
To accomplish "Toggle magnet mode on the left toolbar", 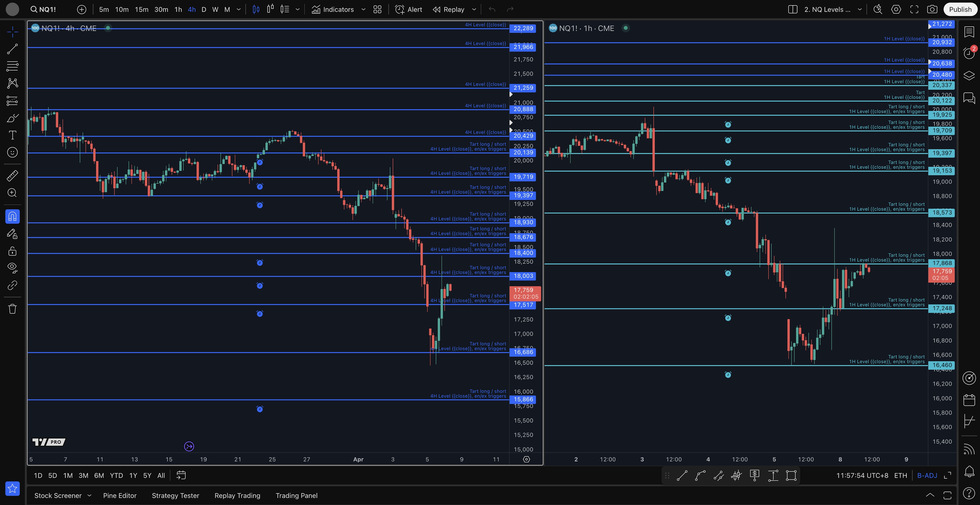I will click(12, 216).
